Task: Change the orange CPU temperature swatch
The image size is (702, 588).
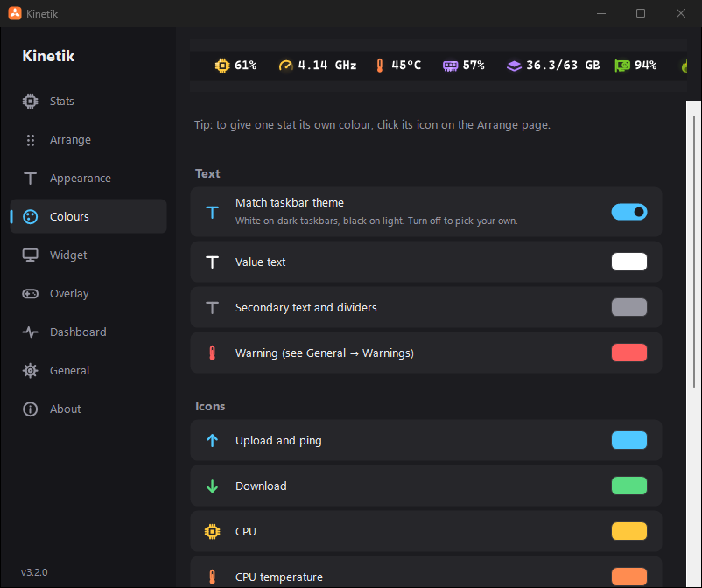Action: tap(629, 577)
